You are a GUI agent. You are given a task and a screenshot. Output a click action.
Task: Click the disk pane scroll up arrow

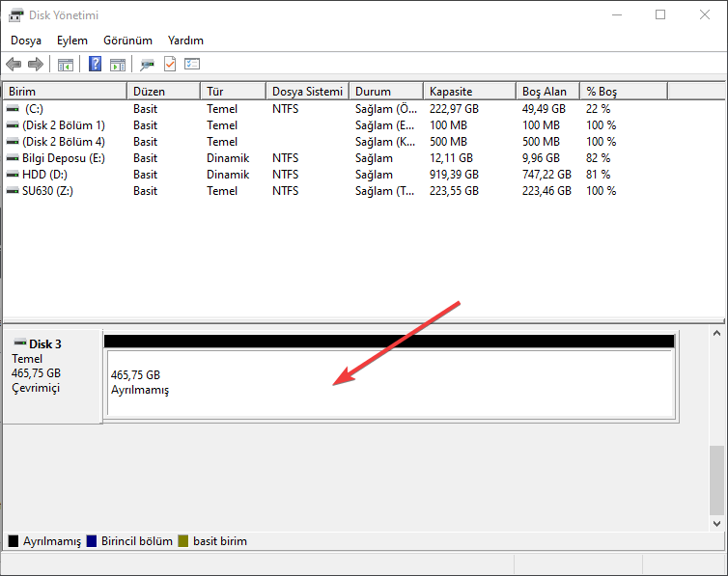pos(716,333)
